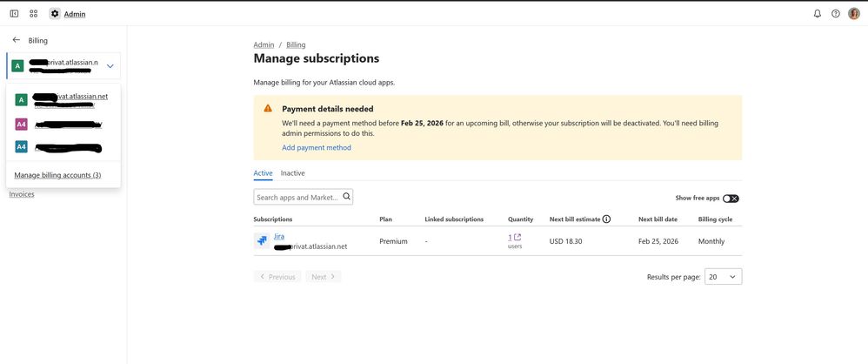Select the green A privat.atlassian.net account
Viewport: 868px width, 364px height.
point(63,100)
